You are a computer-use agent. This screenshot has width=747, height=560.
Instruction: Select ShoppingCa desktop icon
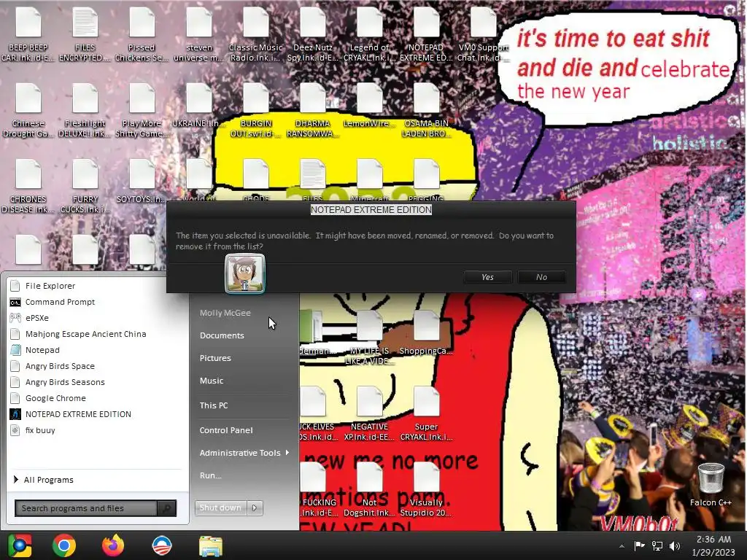tap(426, 332)
